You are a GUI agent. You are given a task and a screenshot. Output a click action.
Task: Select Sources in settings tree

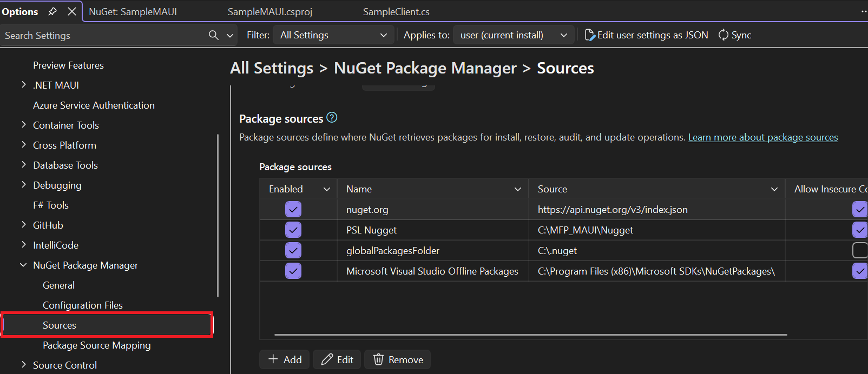[107, 325]
